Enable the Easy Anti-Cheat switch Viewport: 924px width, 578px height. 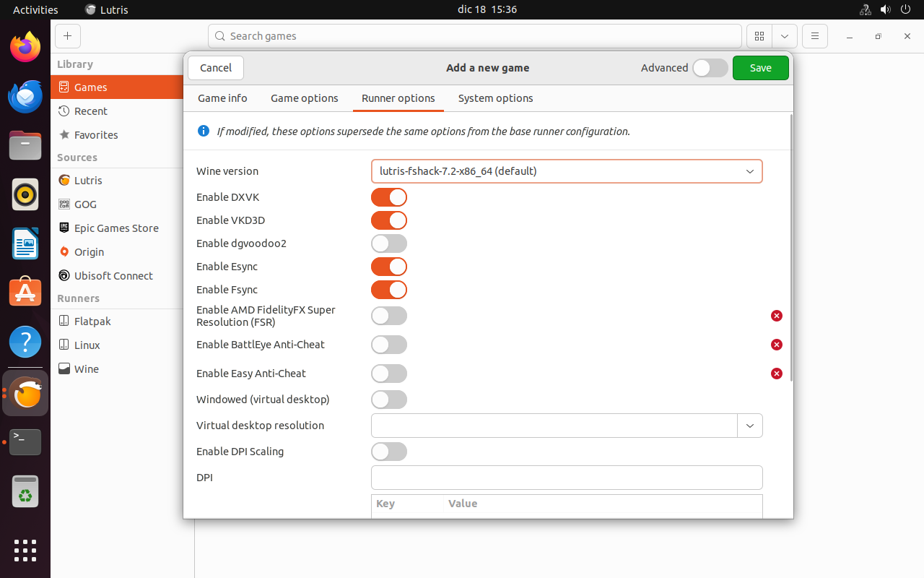tap(389, 374)
